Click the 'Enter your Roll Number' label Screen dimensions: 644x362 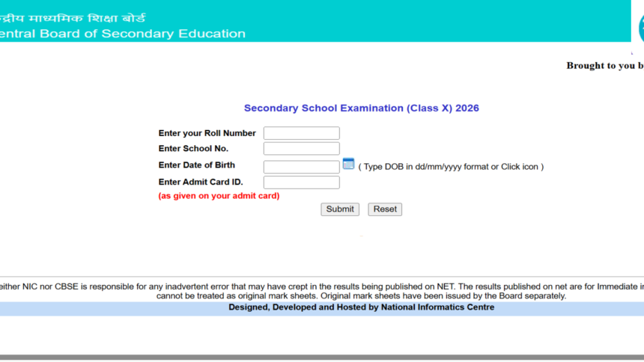pos(207,133)
